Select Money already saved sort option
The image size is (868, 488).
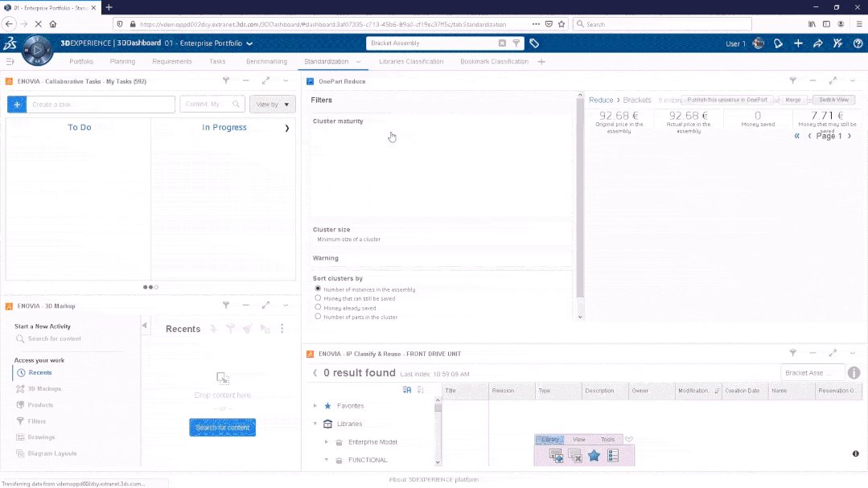pos(318,307)
